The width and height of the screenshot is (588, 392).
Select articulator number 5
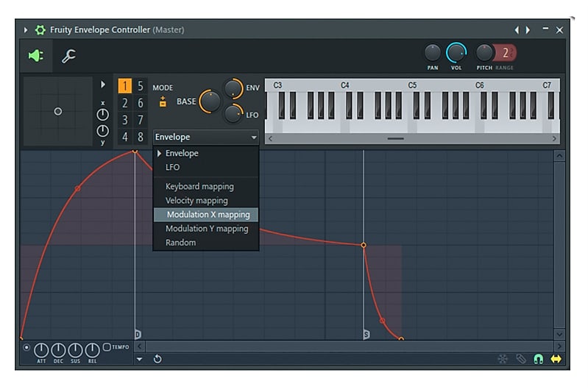point(140,86)
